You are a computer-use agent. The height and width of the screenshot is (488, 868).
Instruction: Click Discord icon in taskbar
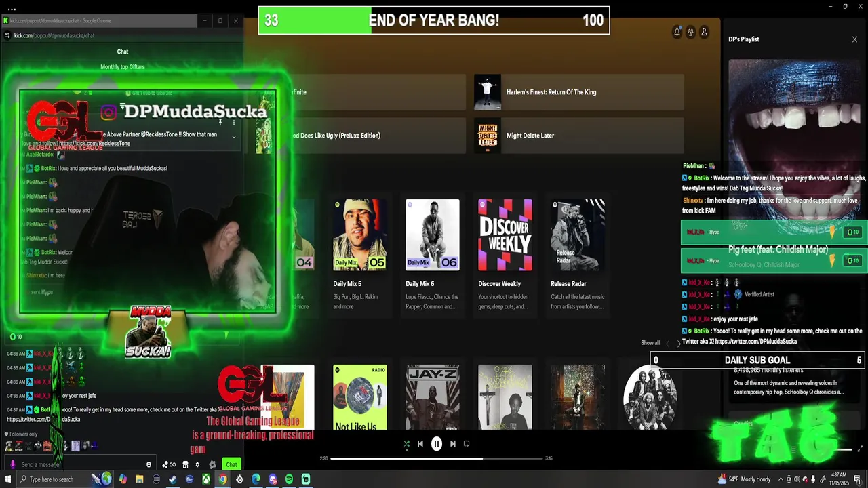pyautogui.click(x=273, y=479)
